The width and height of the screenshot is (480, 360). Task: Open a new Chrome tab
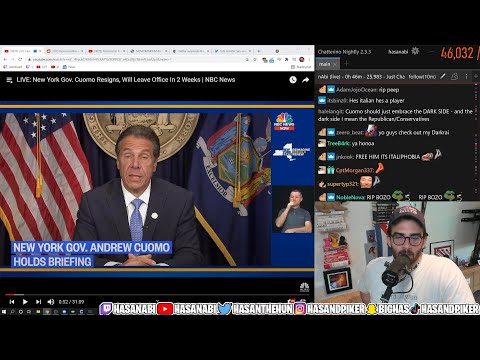pyautogui.click(x=259, y=51)
